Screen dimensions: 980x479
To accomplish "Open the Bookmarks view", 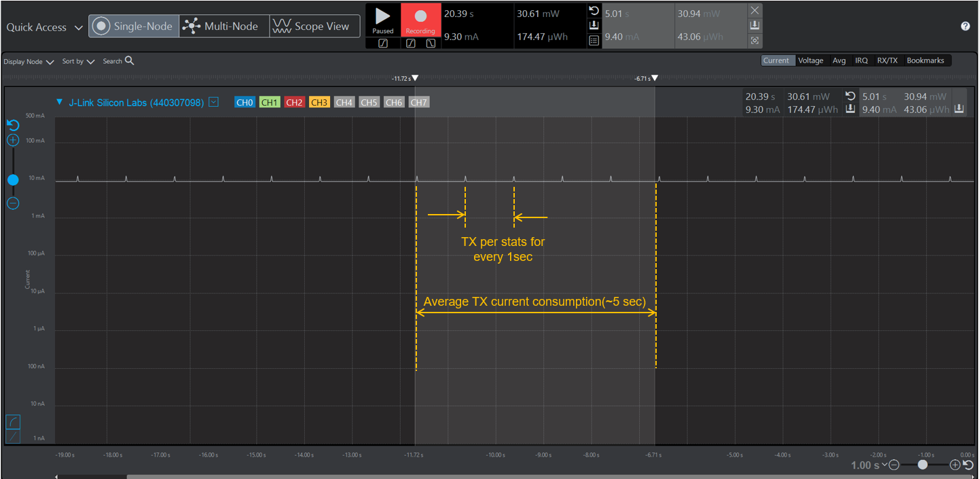I will (x=926, y=60).
